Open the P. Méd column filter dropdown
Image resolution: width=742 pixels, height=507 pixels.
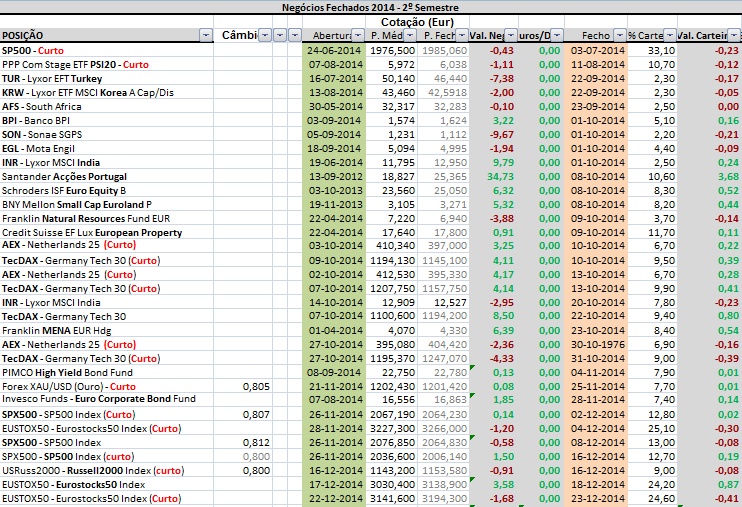point(410,36)
